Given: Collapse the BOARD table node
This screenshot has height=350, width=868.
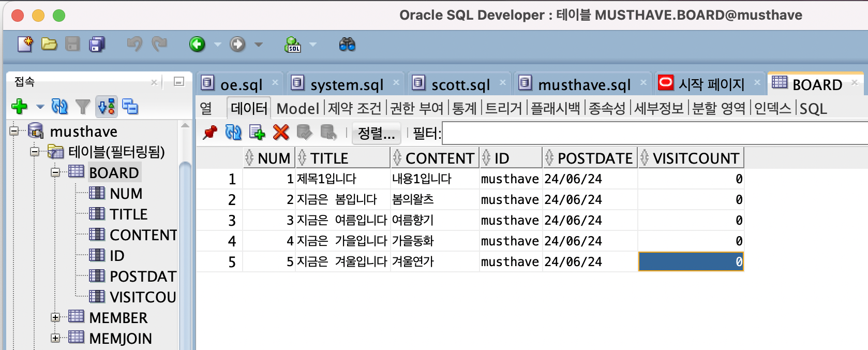Looking at the screenshot, I should pos(55,172).
